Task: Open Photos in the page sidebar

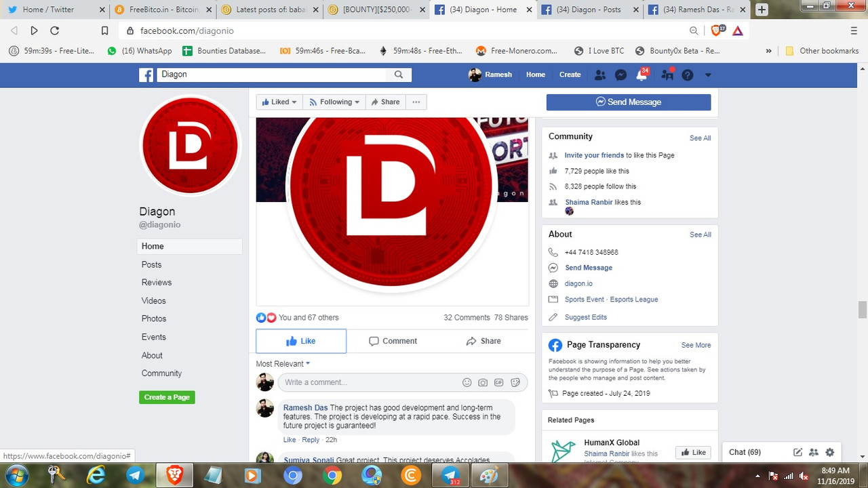Action: 154,319
